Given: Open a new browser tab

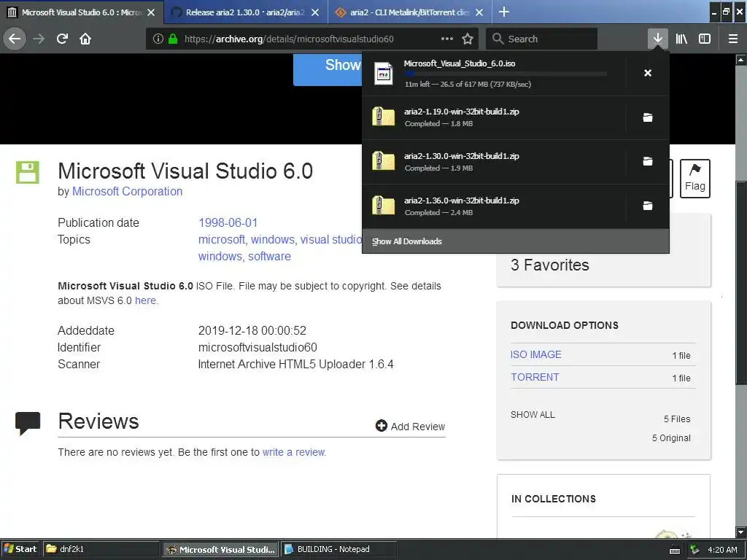Looking at the screenshot, I should coord(503,12).
